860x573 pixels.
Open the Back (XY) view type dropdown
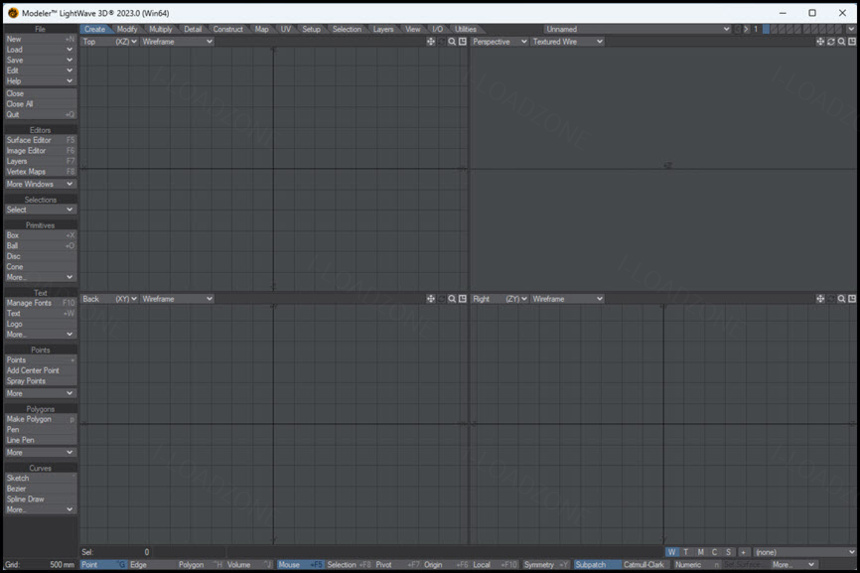coord(110,299)
